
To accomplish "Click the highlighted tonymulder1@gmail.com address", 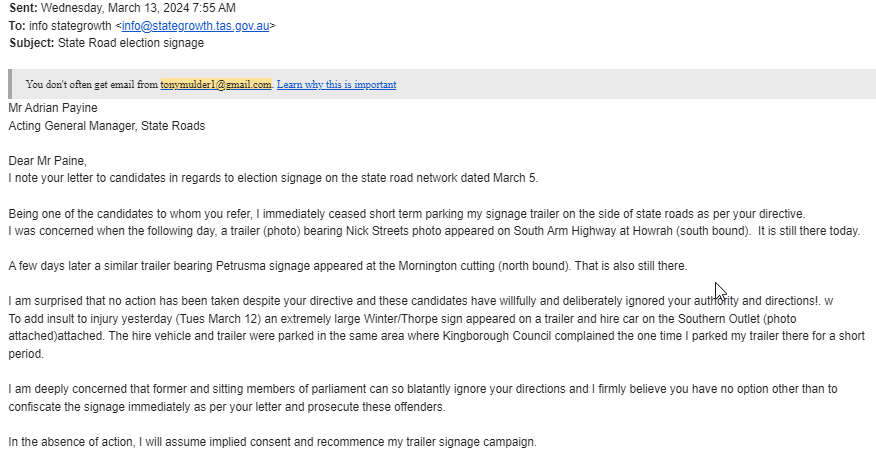I will click(216, 84).
